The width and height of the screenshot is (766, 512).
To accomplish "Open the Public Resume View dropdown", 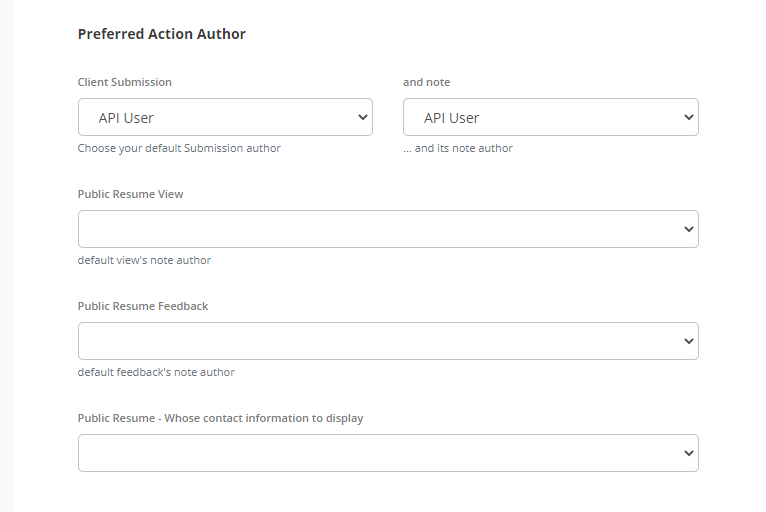I will point(388,229).
